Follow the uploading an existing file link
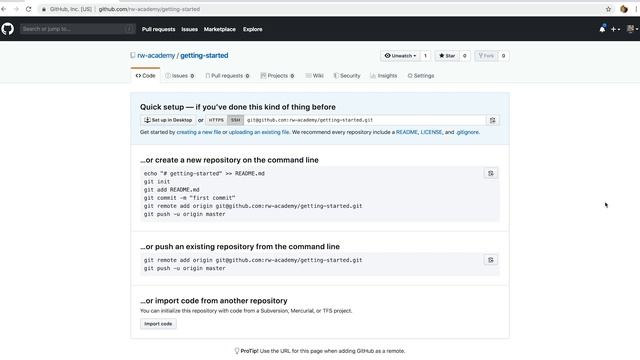Image resolution: width=640 pixels, height=360 pixels. coord(259,132)
